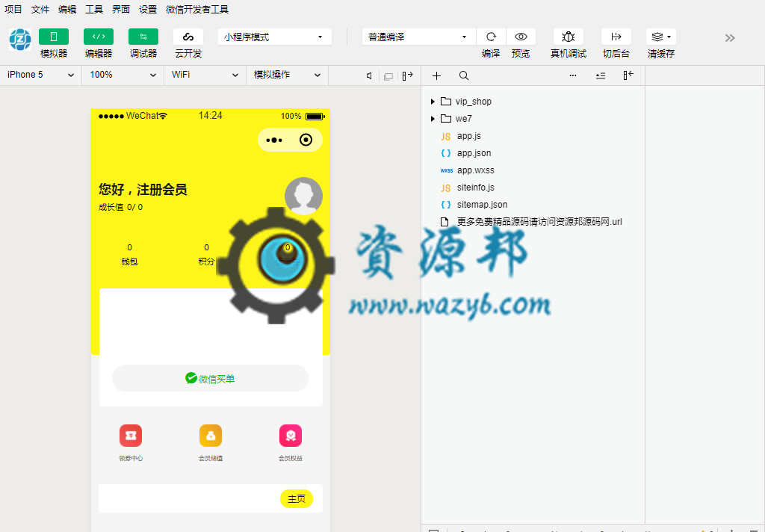Open the WiFi network dropdown

click(x=205, y=75)
